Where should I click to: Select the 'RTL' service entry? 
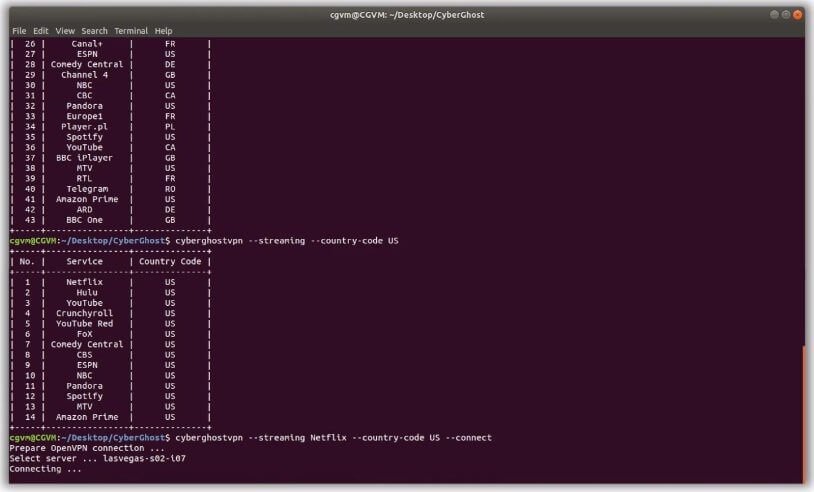pyautogui.click(x=84, y=179)
